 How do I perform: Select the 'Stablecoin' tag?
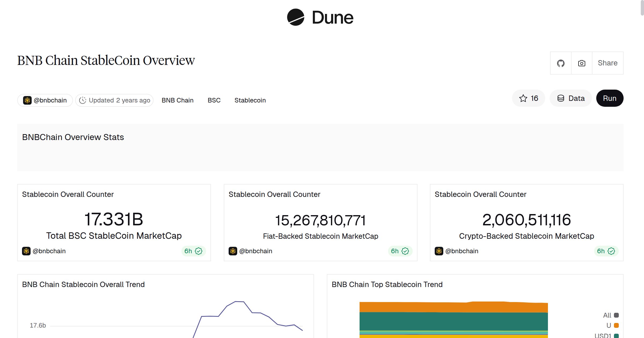pyautogui.click(x=250, y=100)
